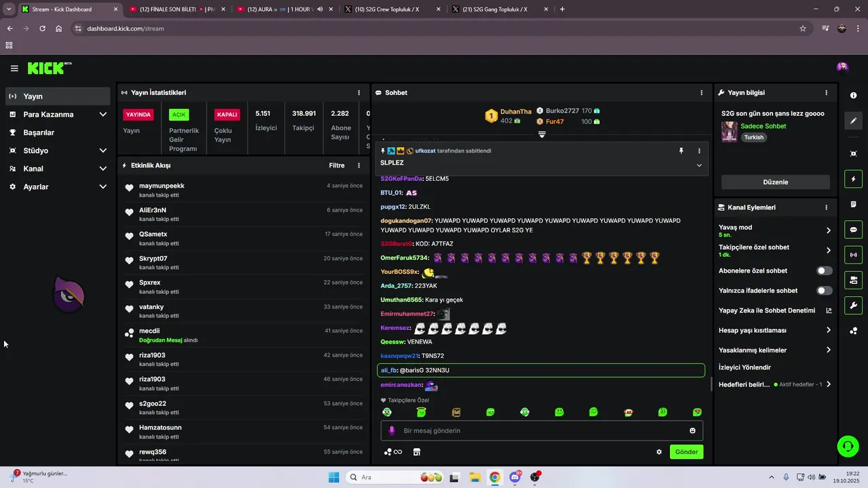Open File Explorer in the taskbar
868x488 pixels.
474,477
